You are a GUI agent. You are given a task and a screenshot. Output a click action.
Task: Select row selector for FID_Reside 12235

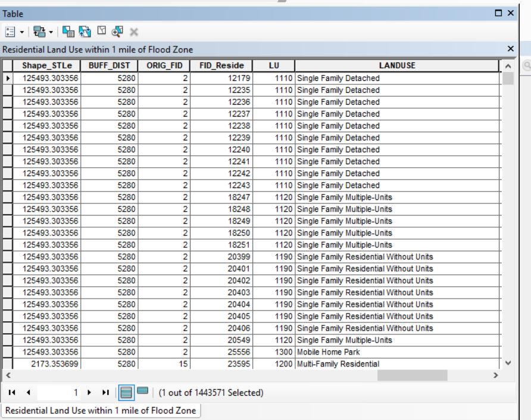(8, 90)
